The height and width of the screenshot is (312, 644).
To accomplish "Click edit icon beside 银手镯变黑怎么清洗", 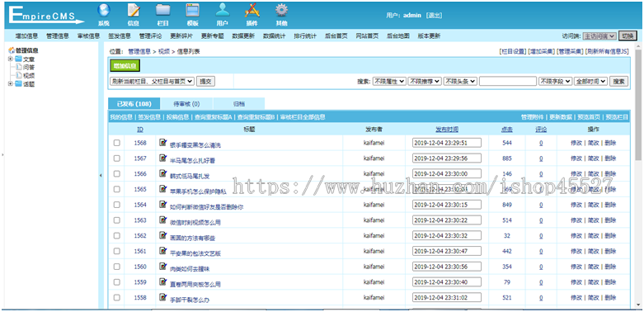I will pos(162,143).
